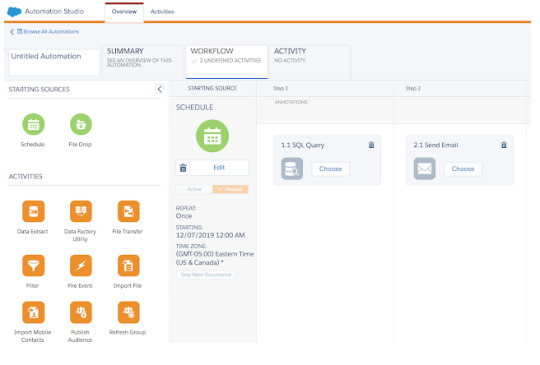This screenshot has width=540, height=365.
Task: Delete the 1.1 SQL Query activity
Action: coord(371,145)
